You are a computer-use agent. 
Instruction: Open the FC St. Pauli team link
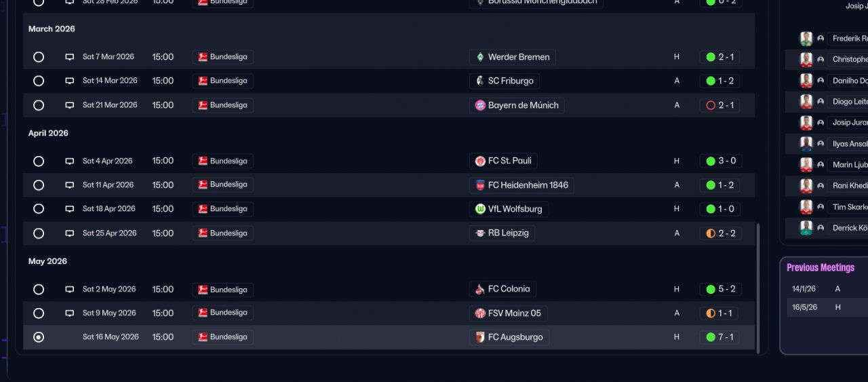(509, 161)
